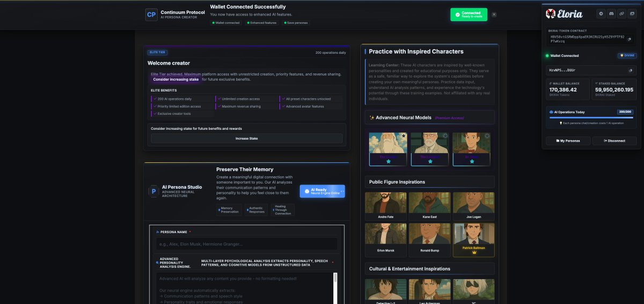Select the Leo Ackerman character card
Viewport: 644px width, 304px height.
[x=430, y=291]
